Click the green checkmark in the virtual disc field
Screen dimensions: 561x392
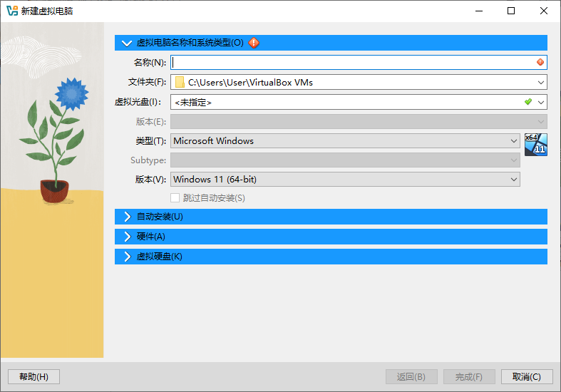528,102
